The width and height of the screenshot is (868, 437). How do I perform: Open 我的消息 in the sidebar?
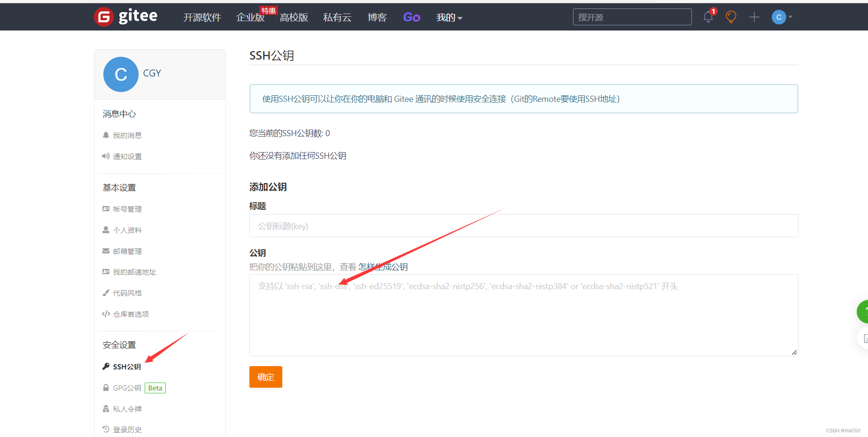(x=127, y=135)
